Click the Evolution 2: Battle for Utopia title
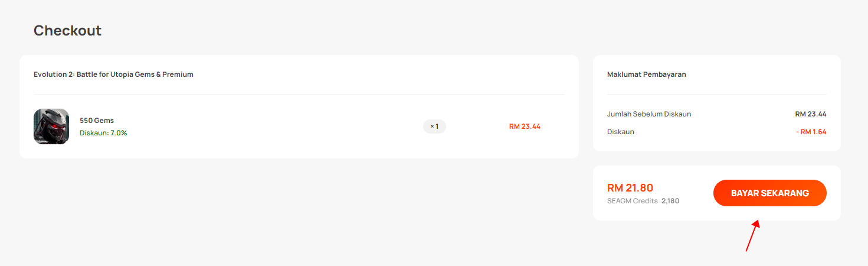The height and width of the screenshot is (266, 868). pyautogui.click(x=113, y=74)
